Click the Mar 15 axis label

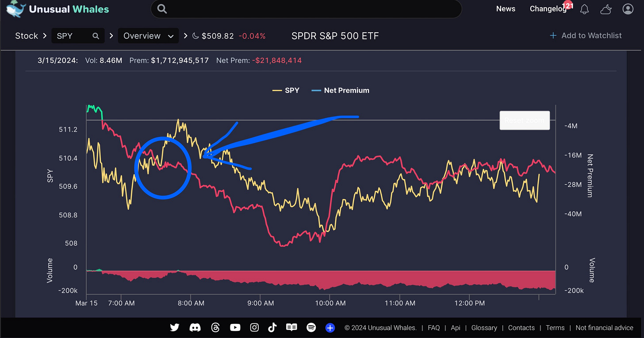(x=87, y=303)
